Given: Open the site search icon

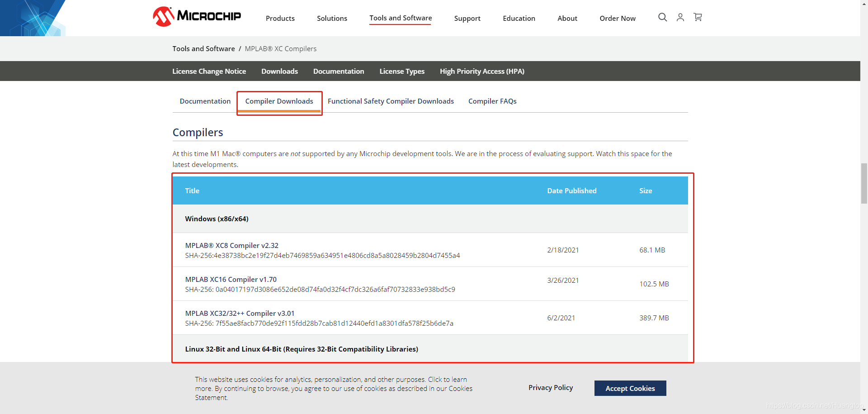Looking at the screenshot, I should coord(662,17).
